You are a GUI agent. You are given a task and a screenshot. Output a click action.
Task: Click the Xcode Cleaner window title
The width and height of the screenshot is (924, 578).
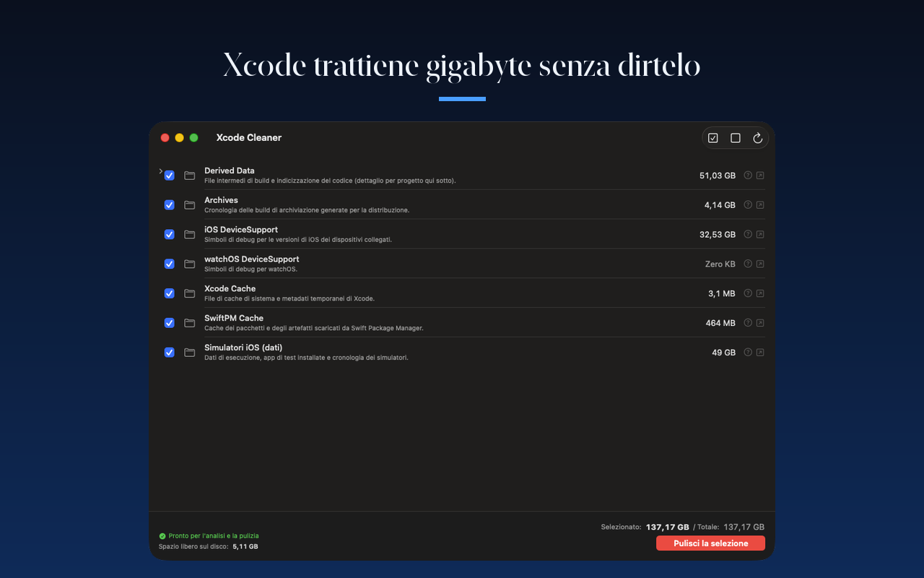click(x=249, y=137)
